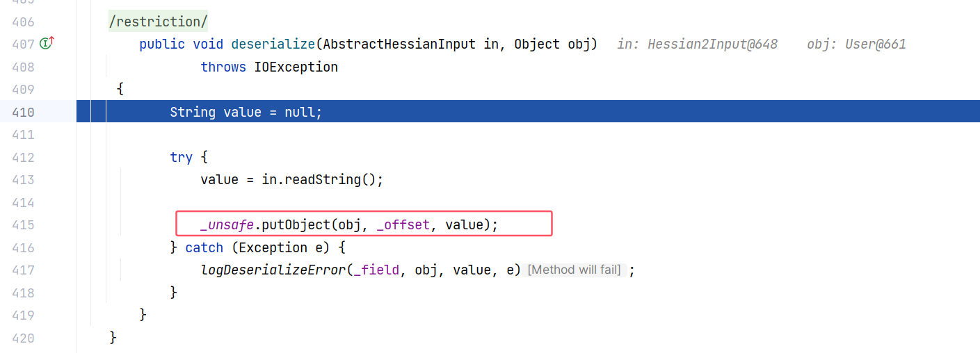Click the Method will fail inlay hint

coord(575,270)
